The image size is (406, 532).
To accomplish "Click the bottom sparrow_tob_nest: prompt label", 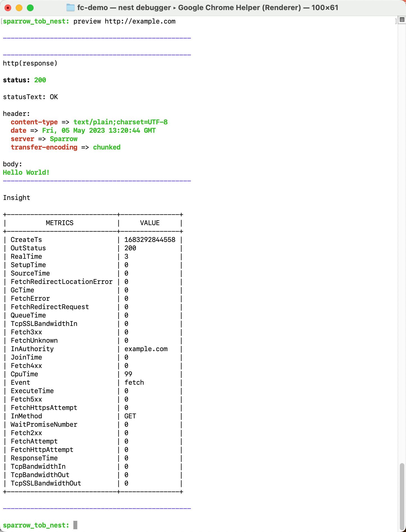I will pyautogui.click(x=36, y=525).
